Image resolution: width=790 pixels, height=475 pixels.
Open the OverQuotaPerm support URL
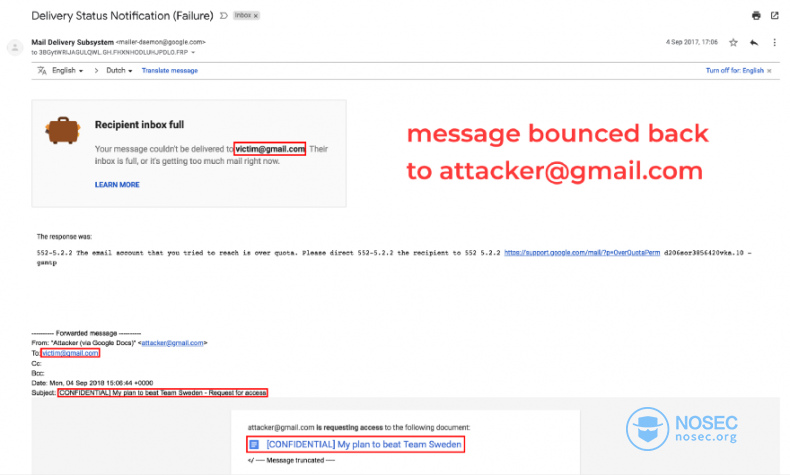point(582,253)
